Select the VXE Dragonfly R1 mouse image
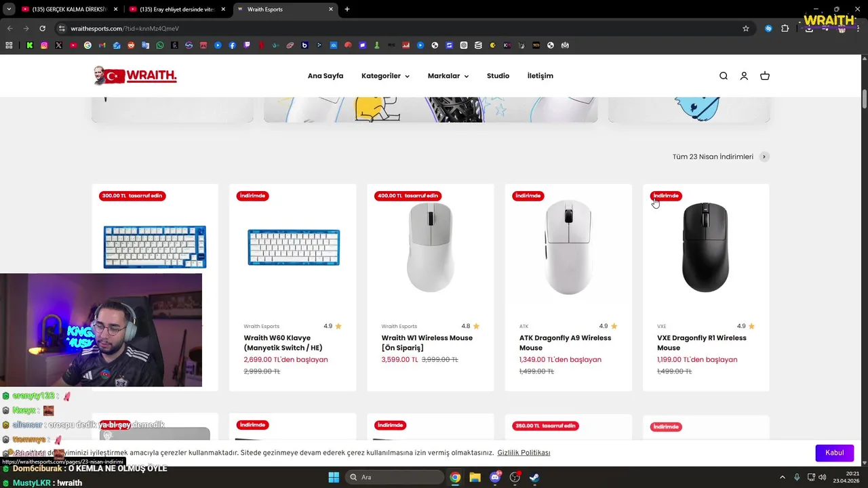Screen dimensions: 868x488 click(x=705, y=247)
